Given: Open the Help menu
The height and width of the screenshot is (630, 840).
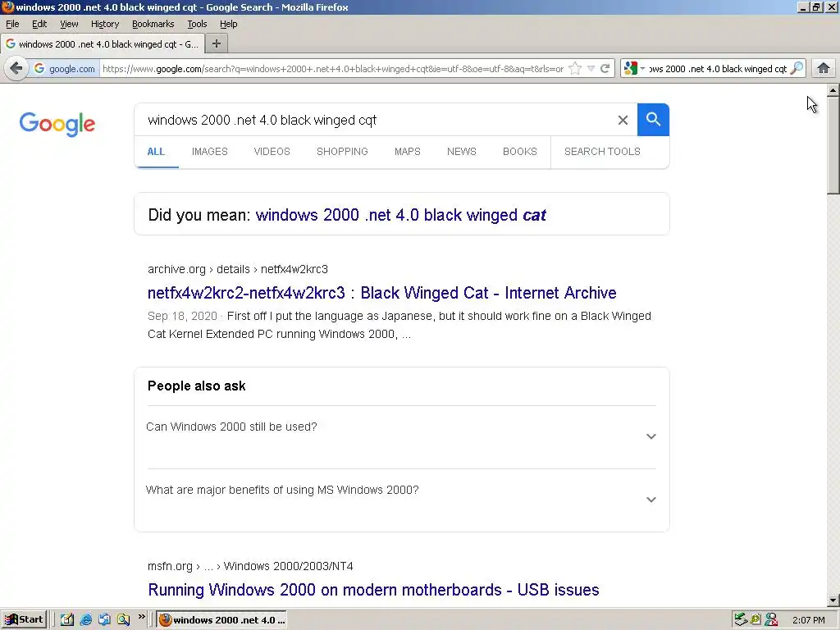Looking at the screenshot, I should pyautogui.click(x=228, y=24).
